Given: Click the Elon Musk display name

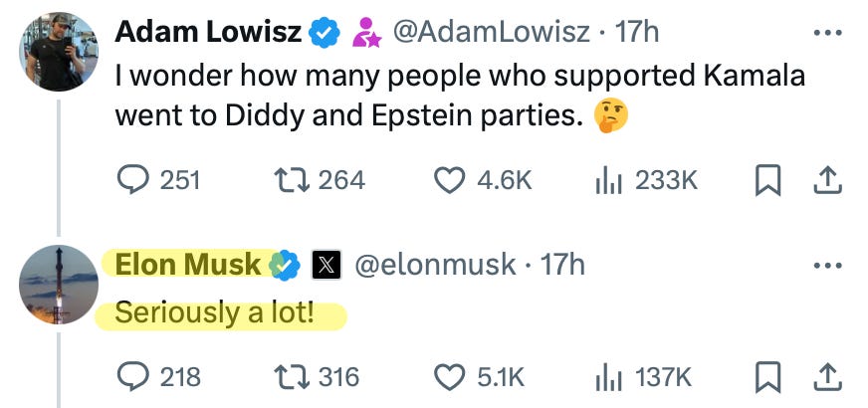Looking at the screenshot, I should (188, 265).
